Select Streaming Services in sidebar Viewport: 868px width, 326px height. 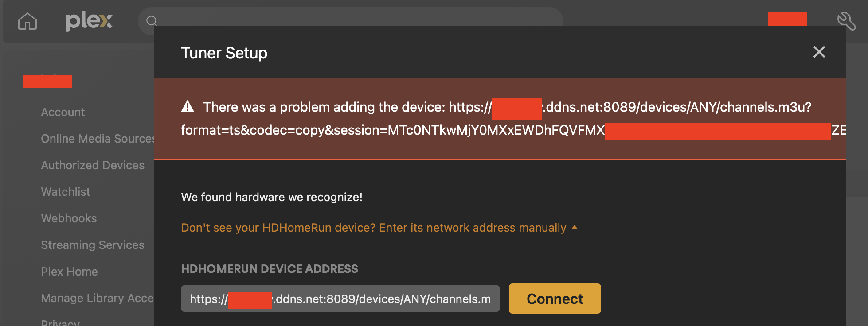coord(93,245)
